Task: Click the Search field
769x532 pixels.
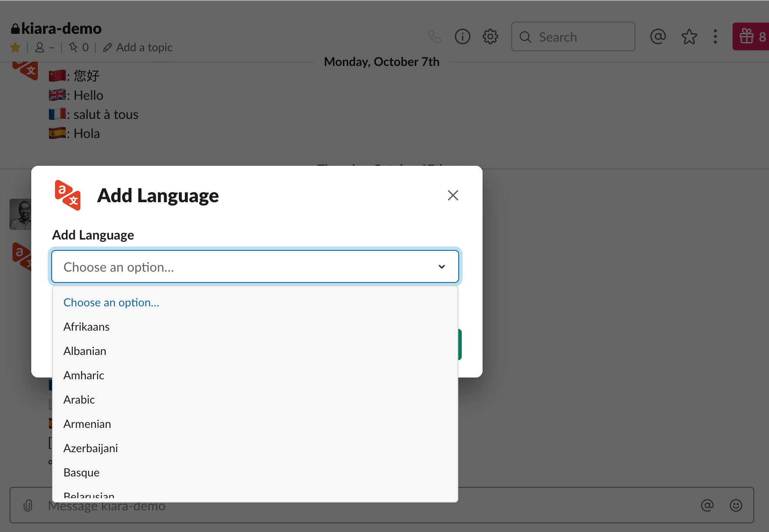Action: click(x=573, y=36)
